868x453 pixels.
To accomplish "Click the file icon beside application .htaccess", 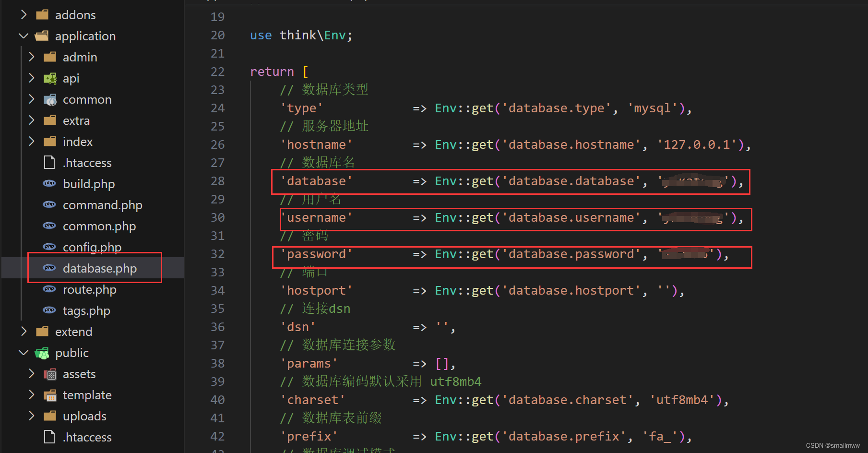I will pyautogui.click(x=49, y=163).
